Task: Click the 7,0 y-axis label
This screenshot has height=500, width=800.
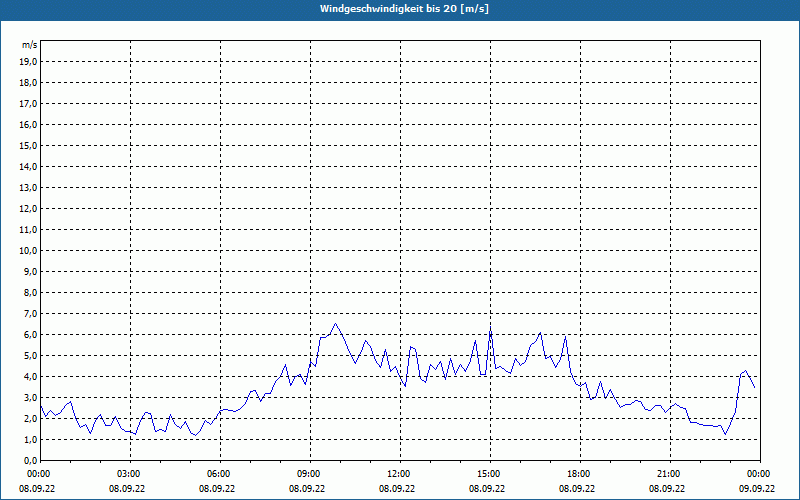Action: [x=30, y=314]
